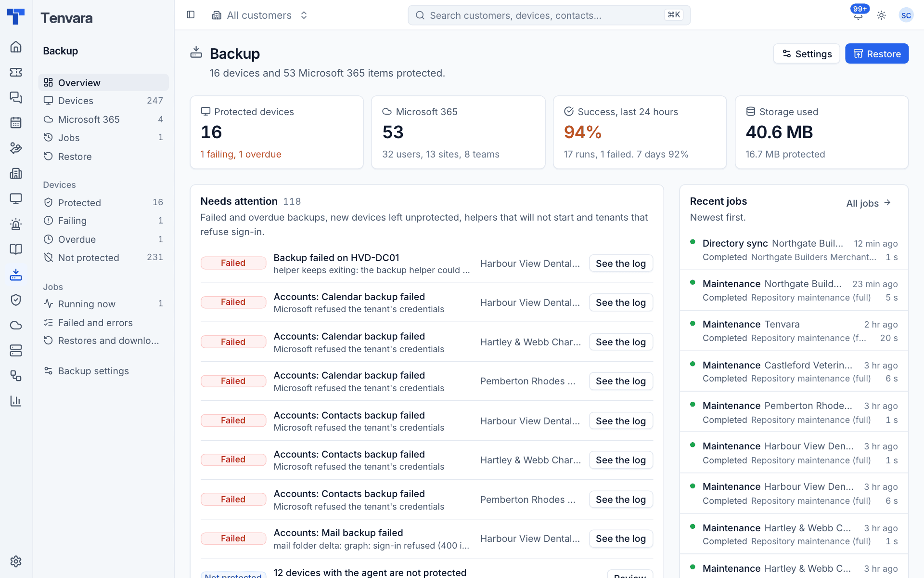Open the alerts siren rail icon
The width and height of the screenshot is (924, 578).
click(16, 224)
